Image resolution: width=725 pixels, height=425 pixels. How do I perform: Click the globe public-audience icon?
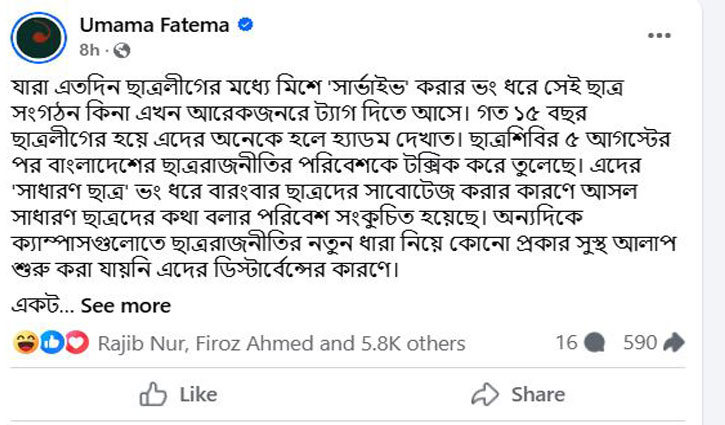[x=121, y=48]
